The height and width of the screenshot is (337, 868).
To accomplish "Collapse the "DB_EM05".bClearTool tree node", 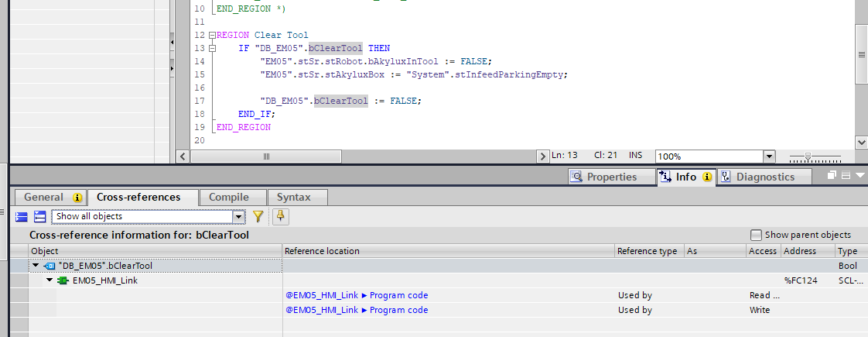I will (x=35, y=266).
